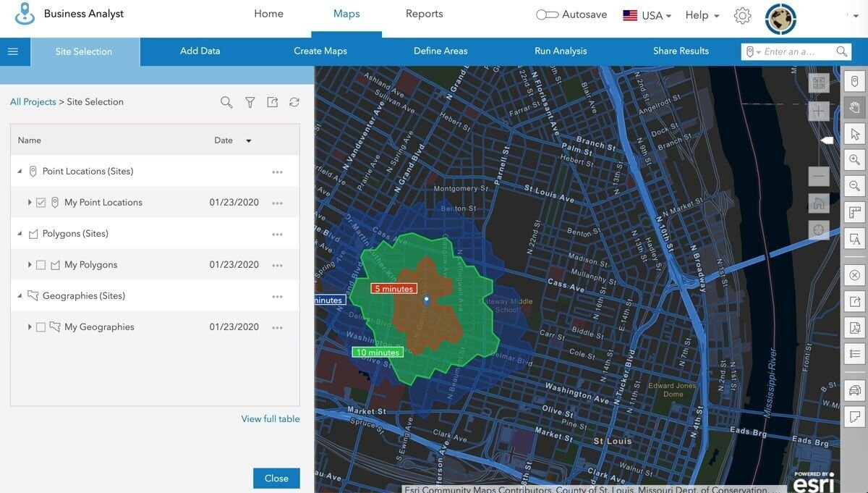
Task: Expand the My Geographies row
Action: click(30, 327)
